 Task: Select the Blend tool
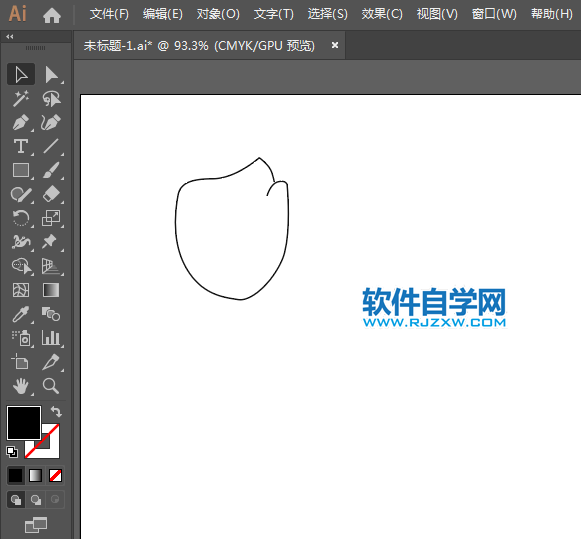51,314
